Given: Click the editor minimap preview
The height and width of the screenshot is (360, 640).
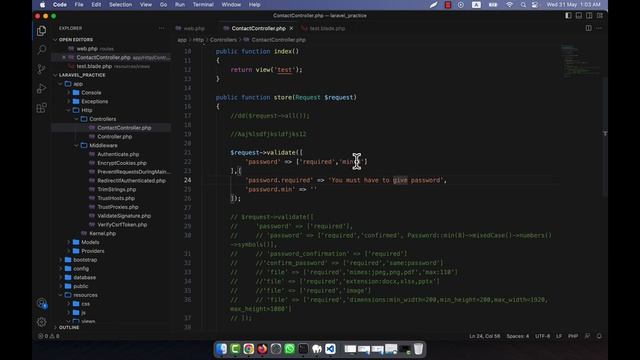Looking at the screenshot, I should [580, 61].
